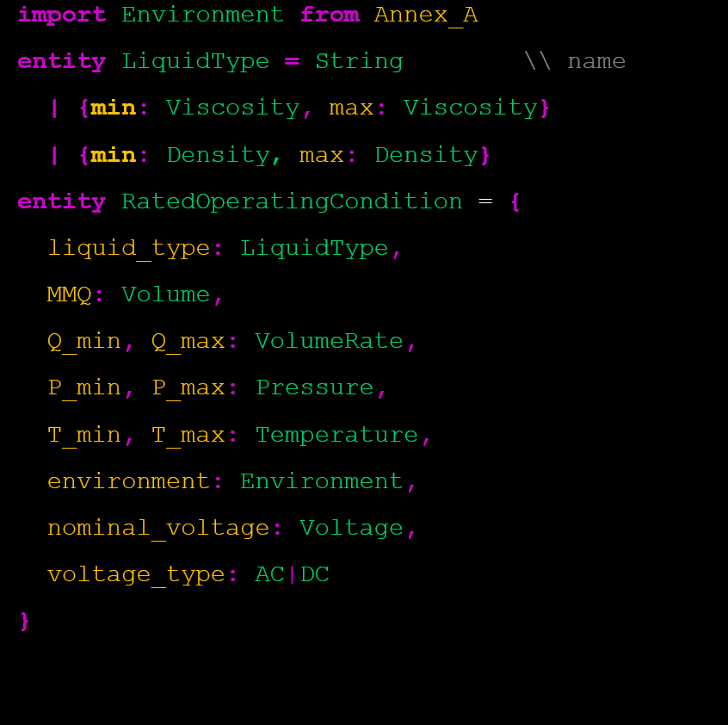Click the 'import' keyword

pos(61,15)
